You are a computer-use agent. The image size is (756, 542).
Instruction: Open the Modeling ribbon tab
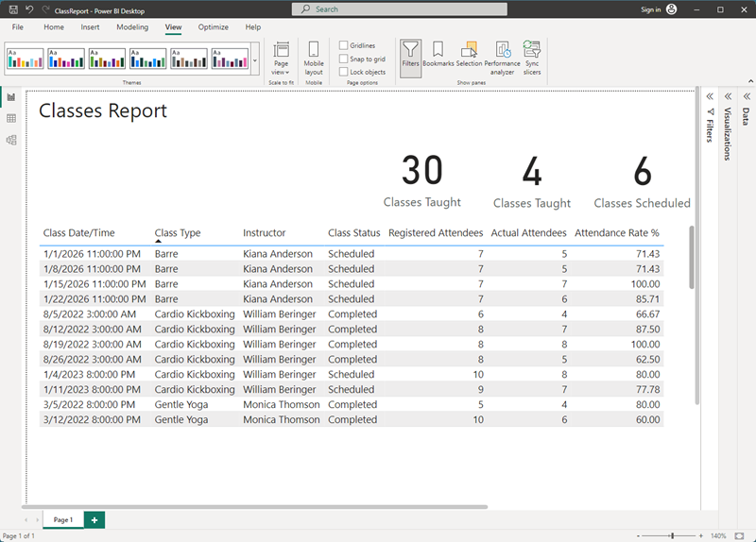pos(132,27)
